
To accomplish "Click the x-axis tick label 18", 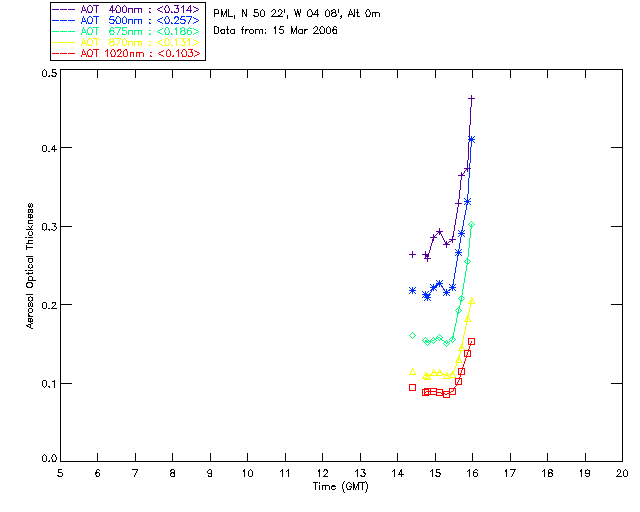I will pos(547,473).
